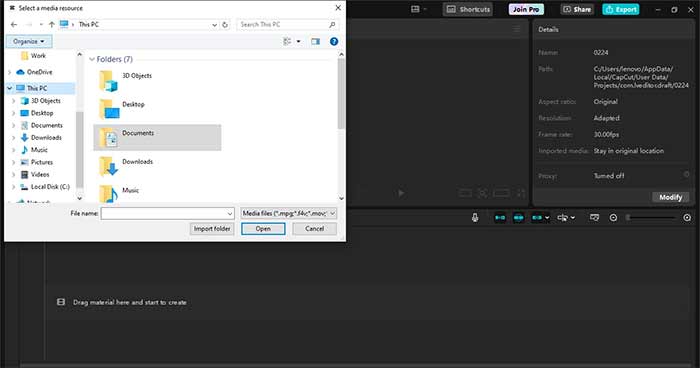Open the CapCut layout icon in title bar
Viewport: 700px width, 368px height.
[415, 9]
